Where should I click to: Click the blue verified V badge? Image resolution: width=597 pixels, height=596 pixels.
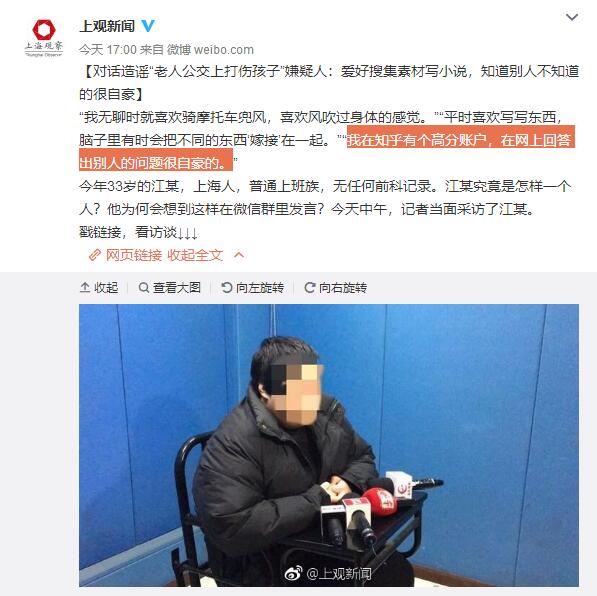pos(148,26)
